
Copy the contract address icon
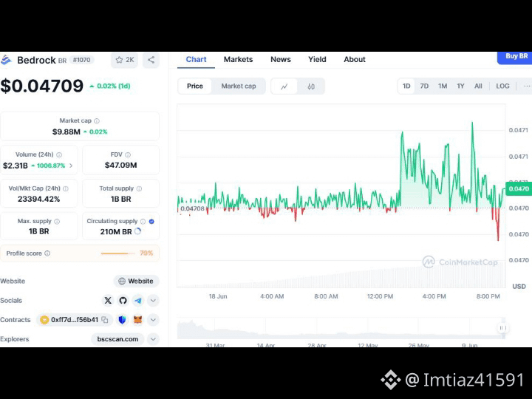point(105,320)
